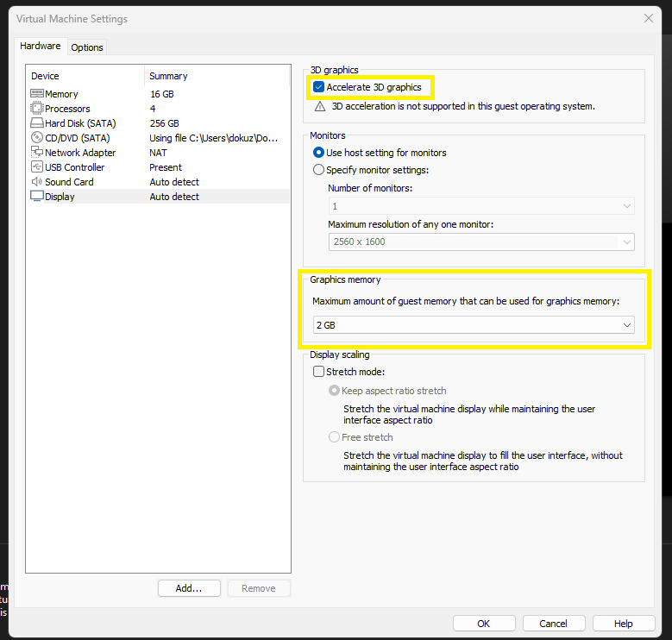This screenshot has width=672, height=640.
Task: Enable Stretch mode checkbox
Action: (x=318, y=372)
